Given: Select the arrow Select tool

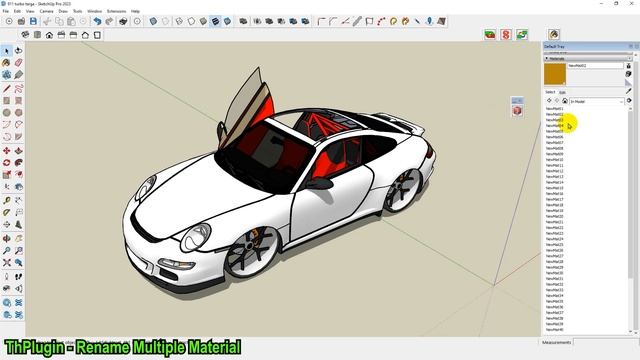Looking at the screenshot, I should point(6,51).
